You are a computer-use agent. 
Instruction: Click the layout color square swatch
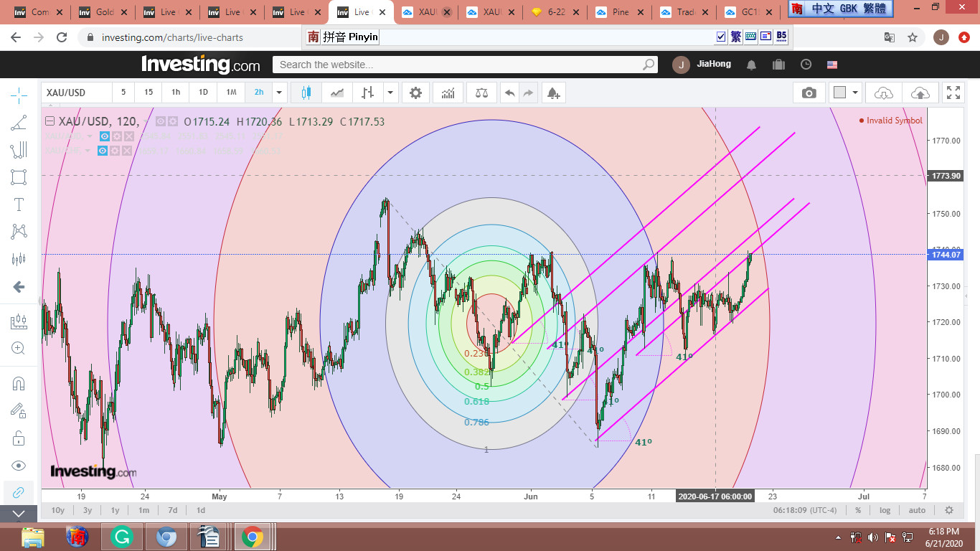coord(839,93)
